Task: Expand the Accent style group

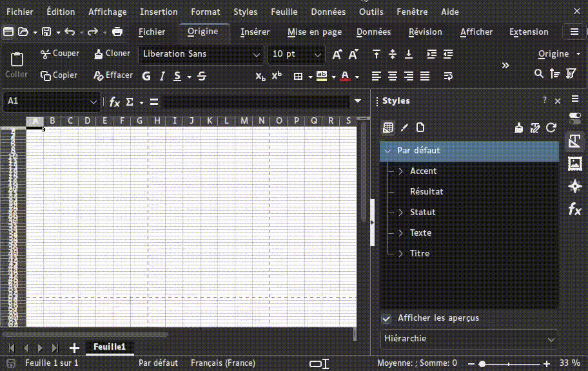Action: (x=400, y=171)
